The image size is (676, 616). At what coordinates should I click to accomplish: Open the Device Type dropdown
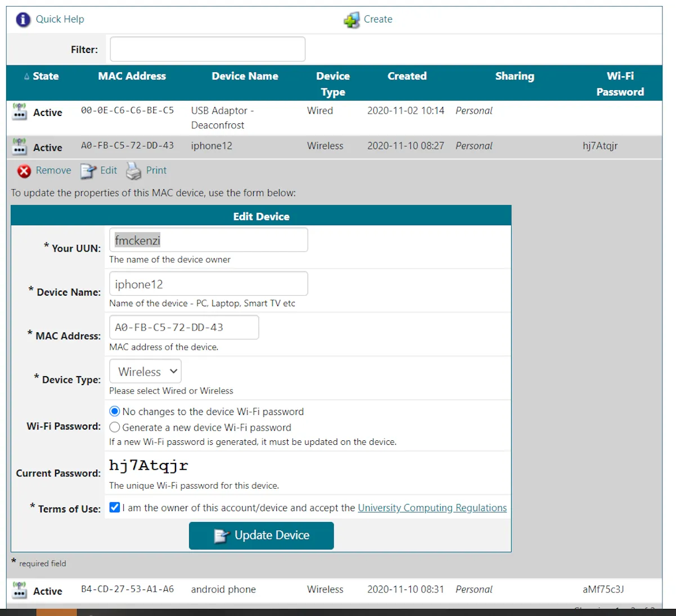point(145,371)
